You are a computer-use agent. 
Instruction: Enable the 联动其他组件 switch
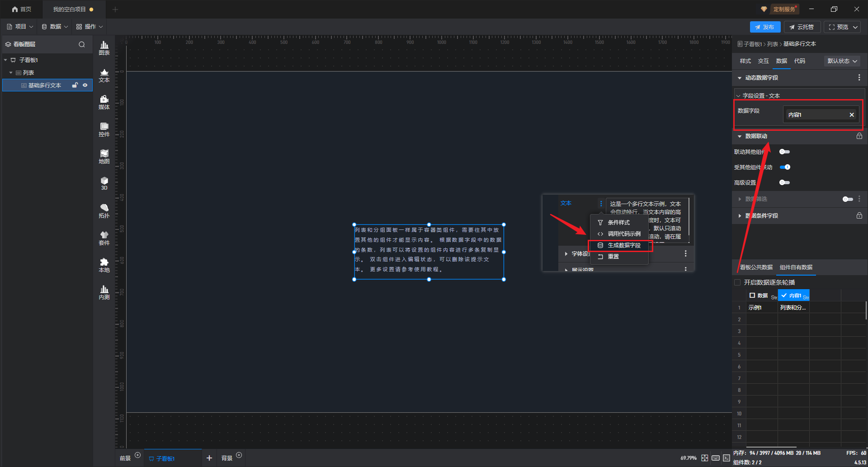pyautogui.click(x=784, y=152)
